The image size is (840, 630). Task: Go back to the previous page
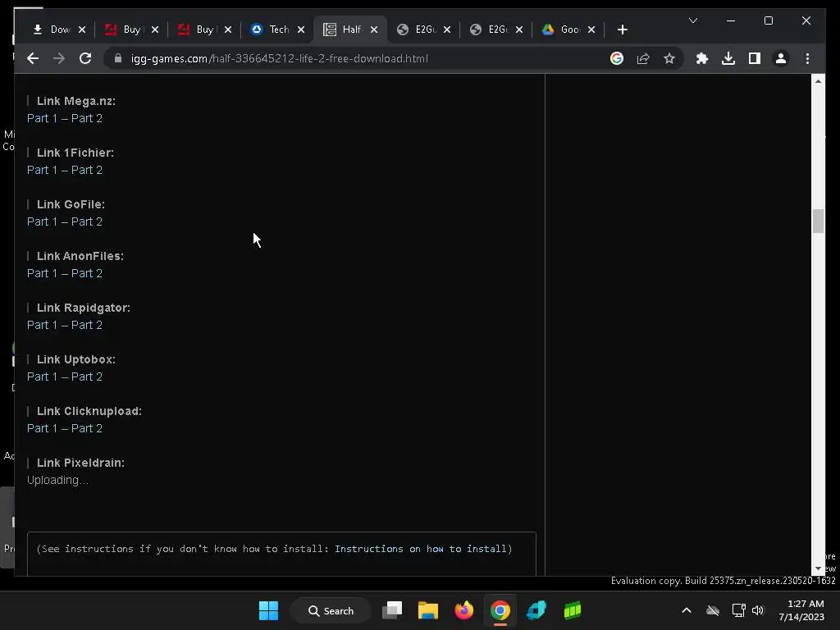[x=33, y=58]
